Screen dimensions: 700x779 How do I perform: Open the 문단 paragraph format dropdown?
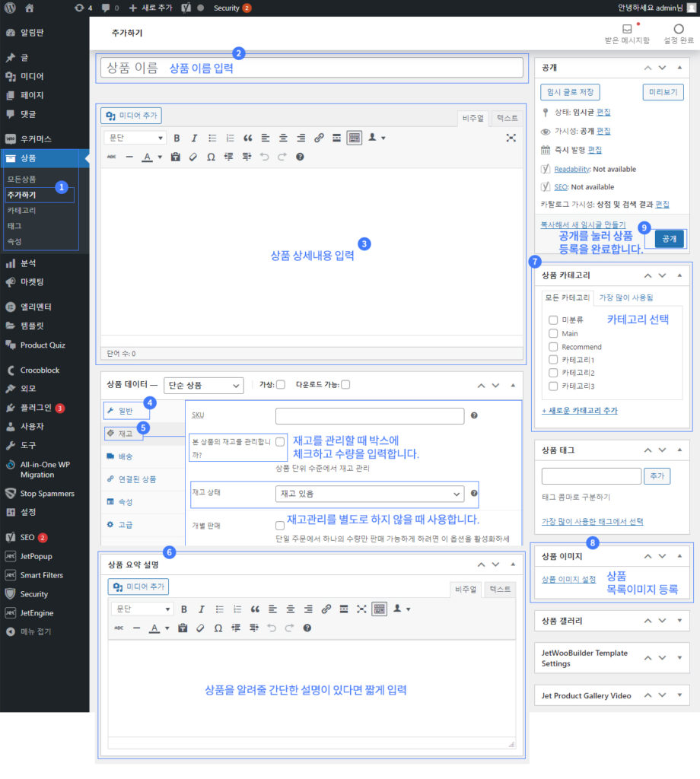(x=135, y=138)
